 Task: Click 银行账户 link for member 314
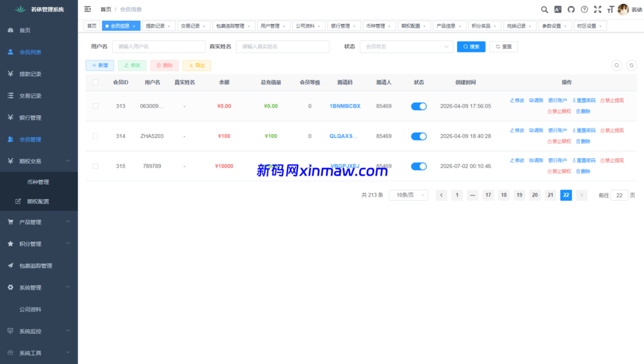point(557,130)
